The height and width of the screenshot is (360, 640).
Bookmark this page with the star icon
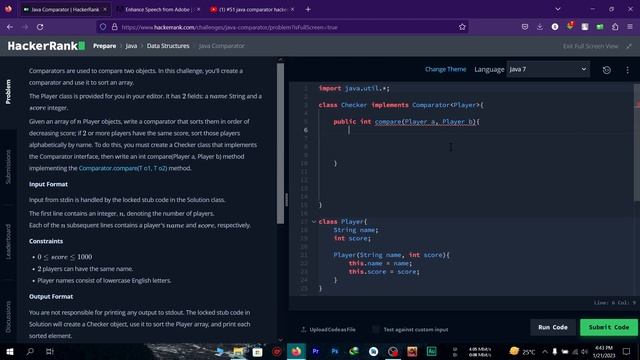[462, 27]
